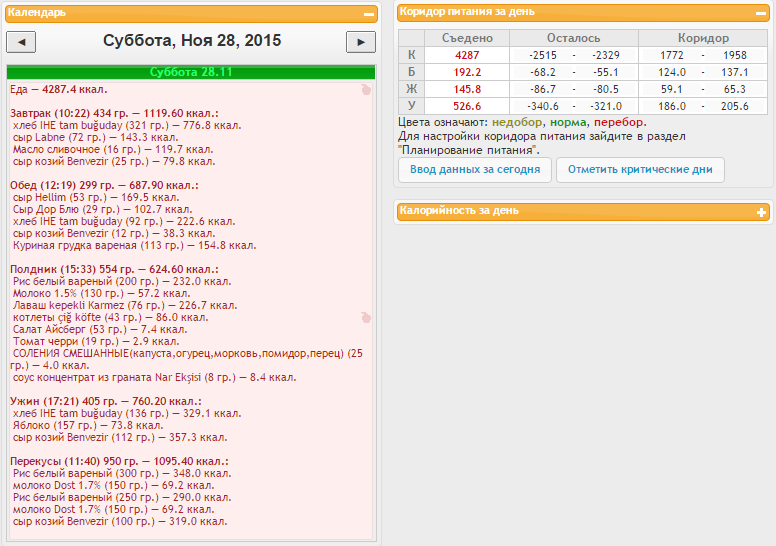This screenshot has width=776, height=546.
Task: Select the котлеты çiğ köfte (43 гр.) entry
Action: click(110, 317)
